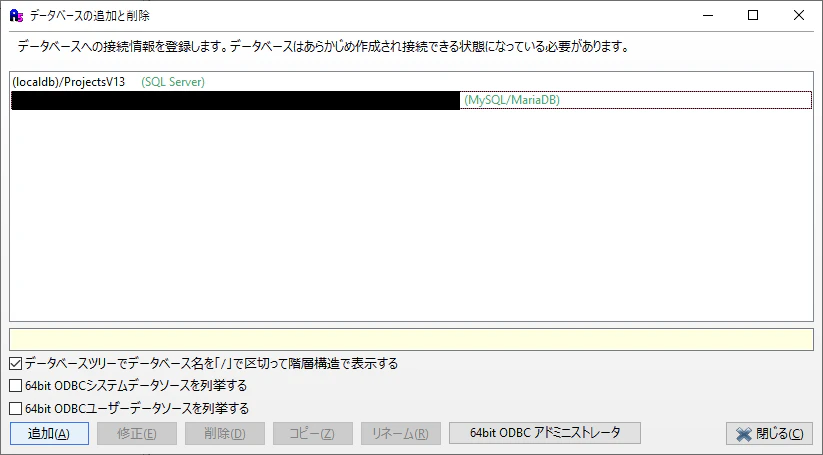Maximize the データベースの追加と削除 window
Screen dimensions: 823x455
753,15
